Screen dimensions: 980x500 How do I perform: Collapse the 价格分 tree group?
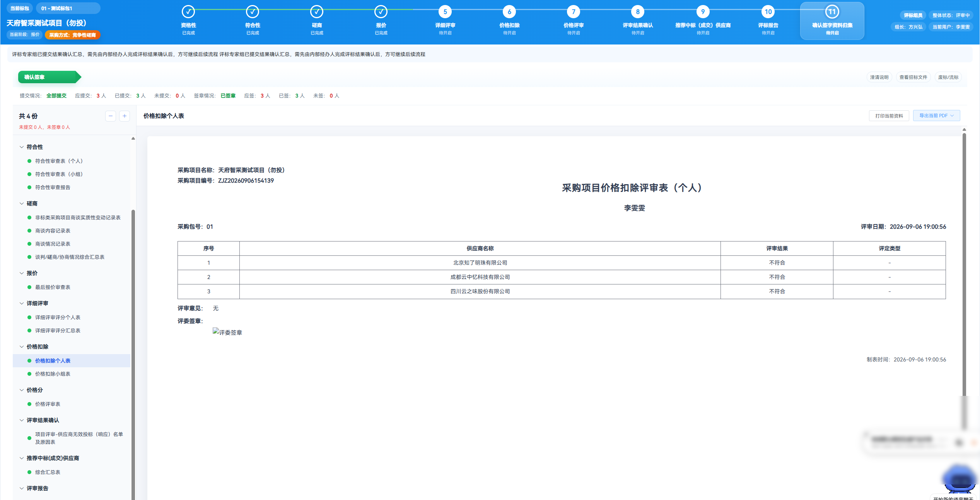coord(22,390)
